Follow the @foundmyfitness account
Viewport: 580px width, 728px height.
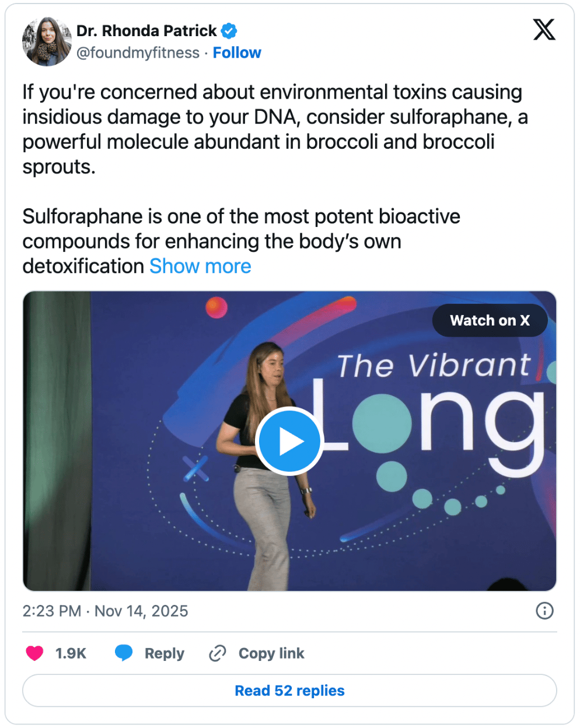pyautogui.click(x=236, y=53)
